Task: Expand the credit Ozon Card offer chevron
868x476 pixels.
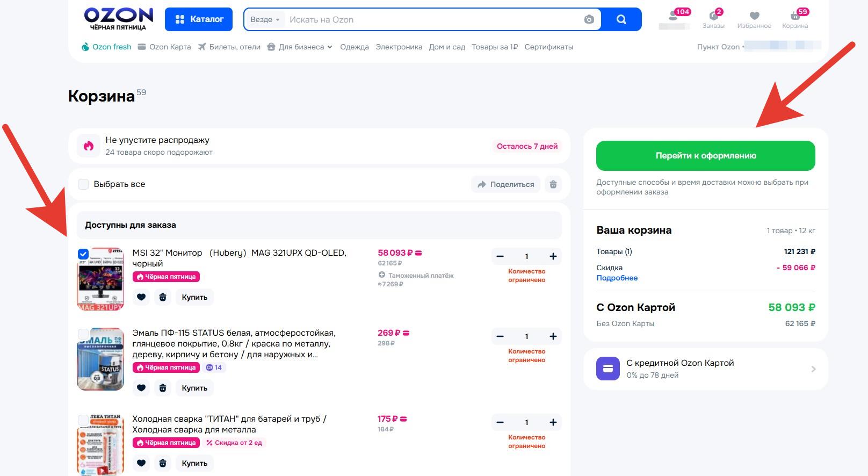Action: point(813,369)
